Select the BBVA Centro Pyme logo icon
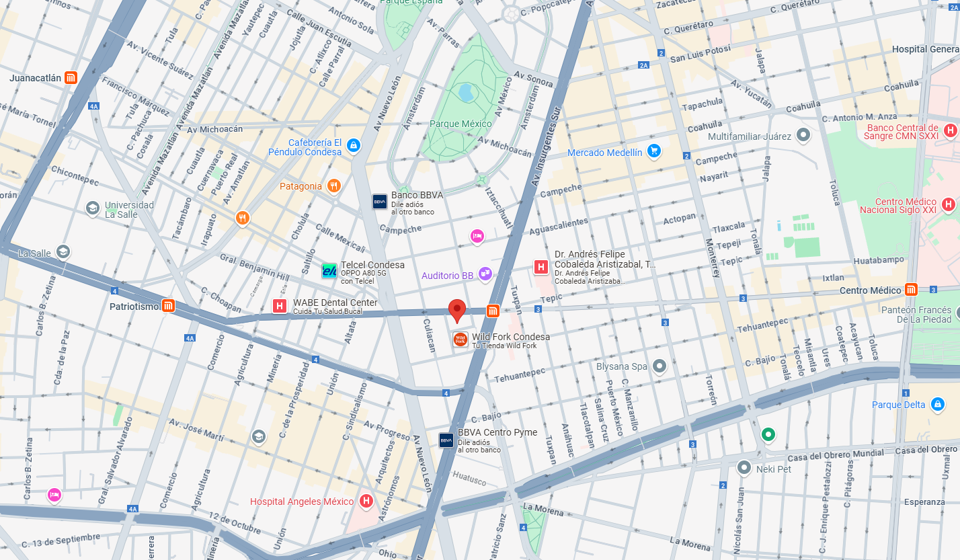The image size is (960, 560). click(x=446, y=440)
